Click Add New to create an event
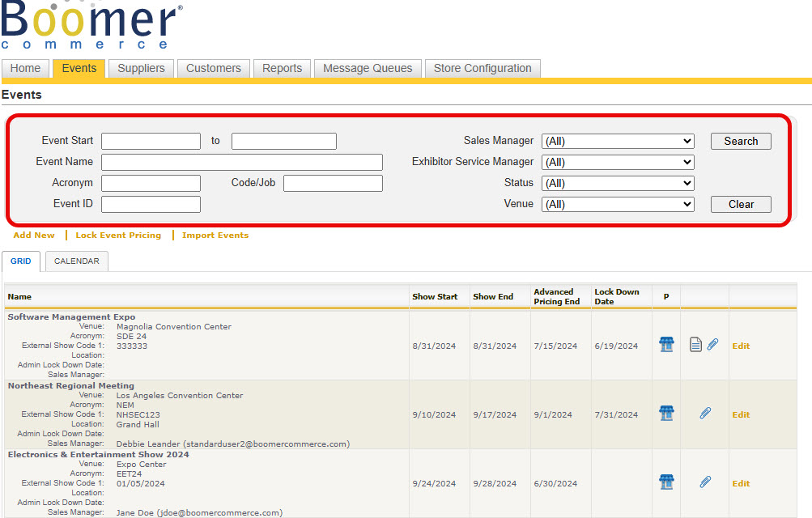812x518 pixels. [x=33, y=235]
